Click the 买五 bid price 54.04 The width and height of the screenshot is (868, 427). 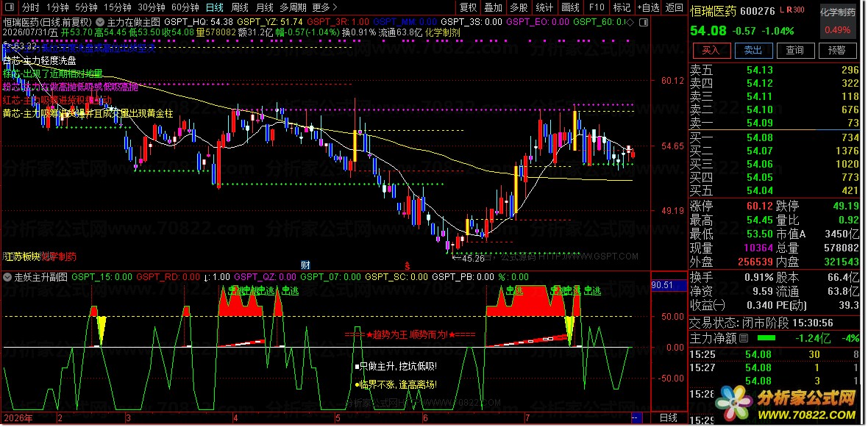(759, 190)
